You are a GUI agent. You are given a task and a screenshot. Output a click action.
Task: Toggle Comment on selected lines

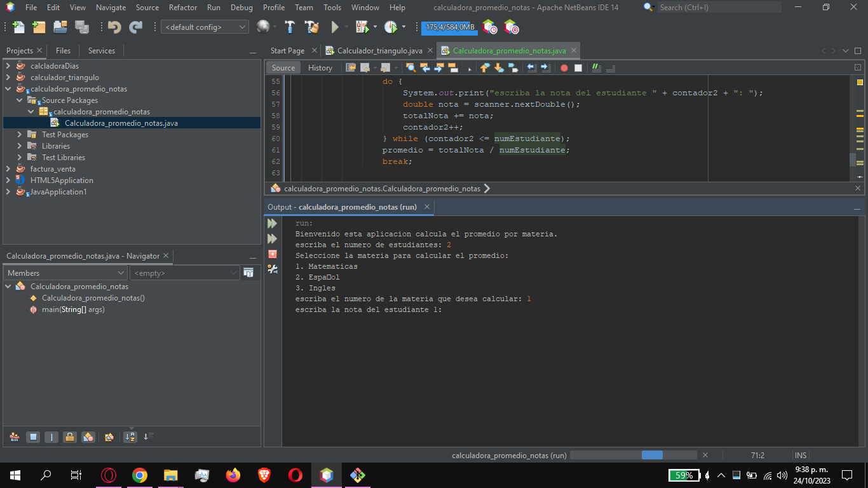coord(596,67)
